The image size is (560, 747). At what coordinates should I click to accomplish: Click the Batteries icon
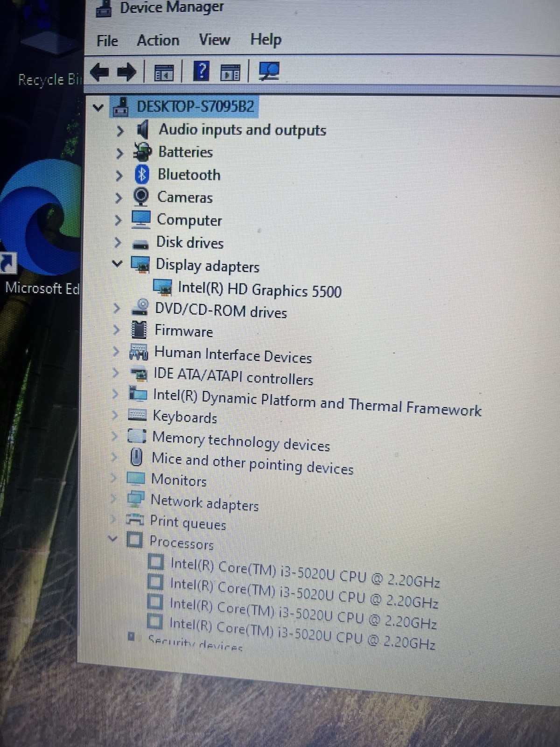point(142,151)
